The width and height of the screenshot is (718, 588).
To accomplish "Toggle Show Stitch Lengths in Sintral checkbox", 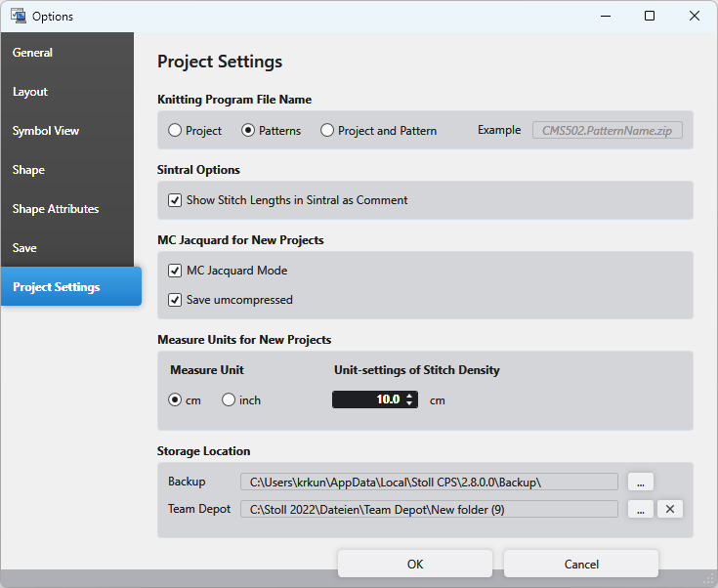I will click(x=175, y=200).
